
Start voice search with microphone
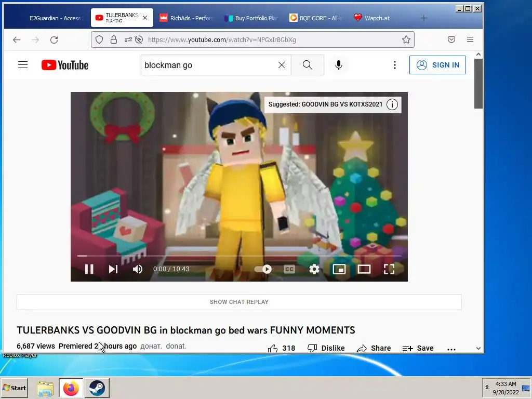click(338, 65)
